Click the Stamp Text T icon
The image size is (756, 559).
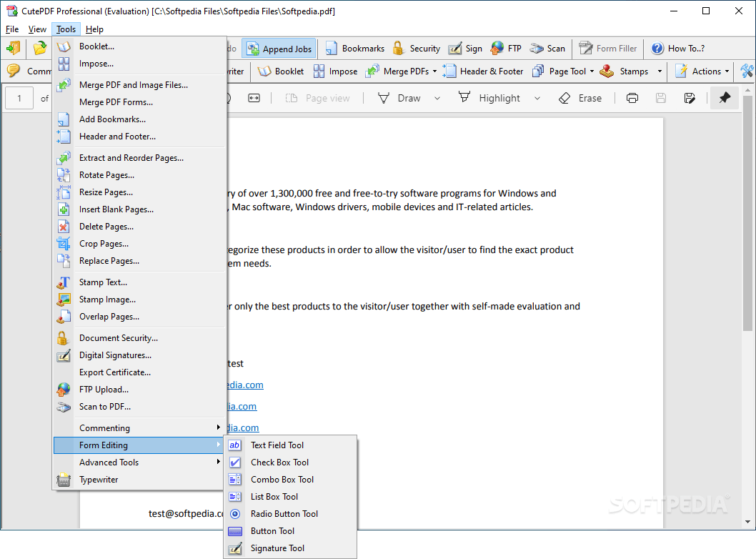point(64,282)
